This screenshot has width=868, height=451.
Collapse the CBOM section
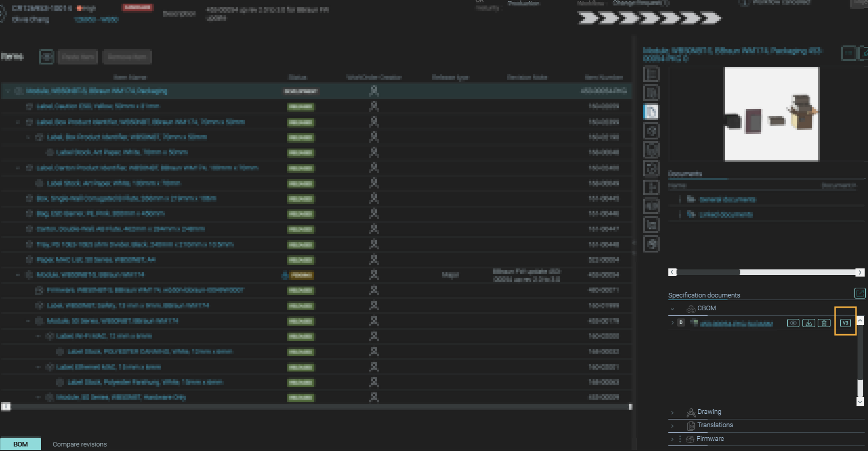click(672, 309)
